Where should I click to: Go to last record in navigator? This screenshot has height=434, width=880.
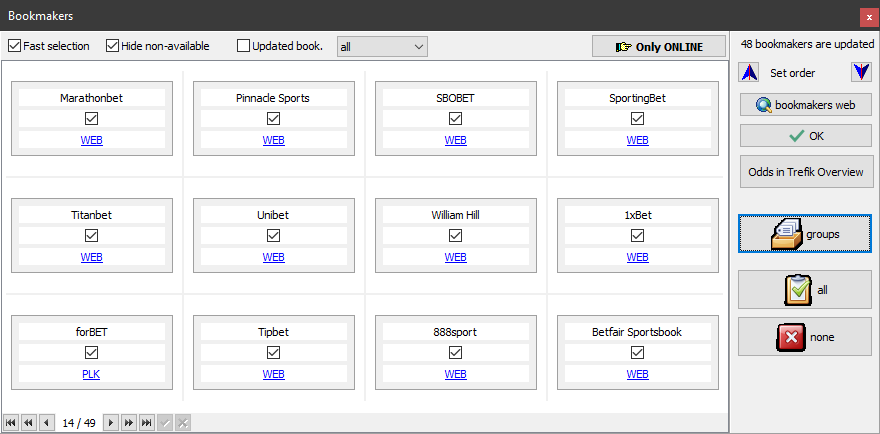(x=147, y=423)
